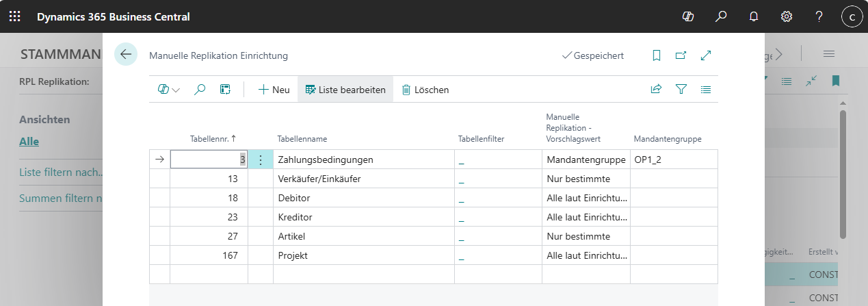This screenshot has width=868, height=306.
Task: Open the notifications bell
Action: point(754,16)
